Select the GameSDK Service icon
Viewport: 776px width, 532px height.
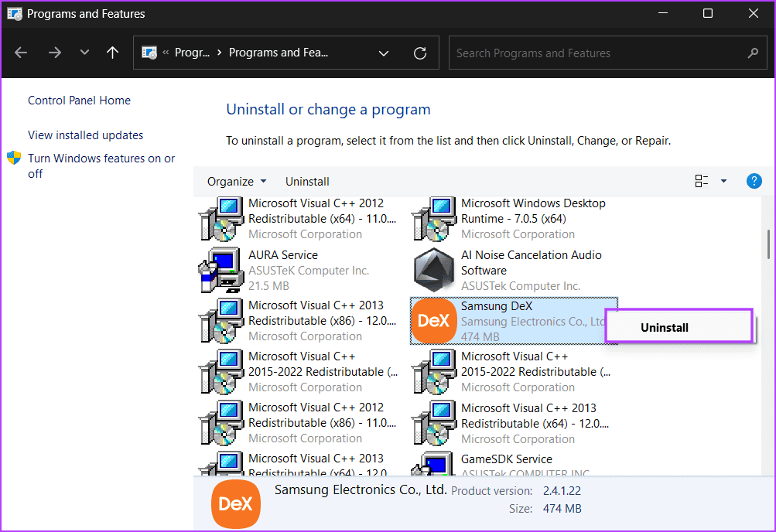pyautogui.click(x=432, y=463)
